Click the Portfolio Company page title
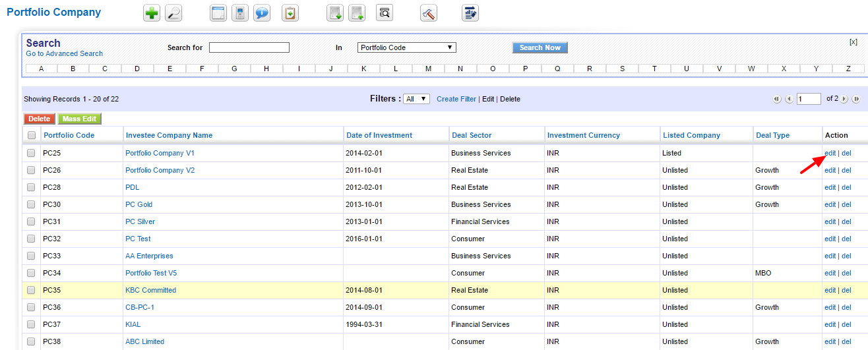 pyautogui.click(x=54, y=13)
